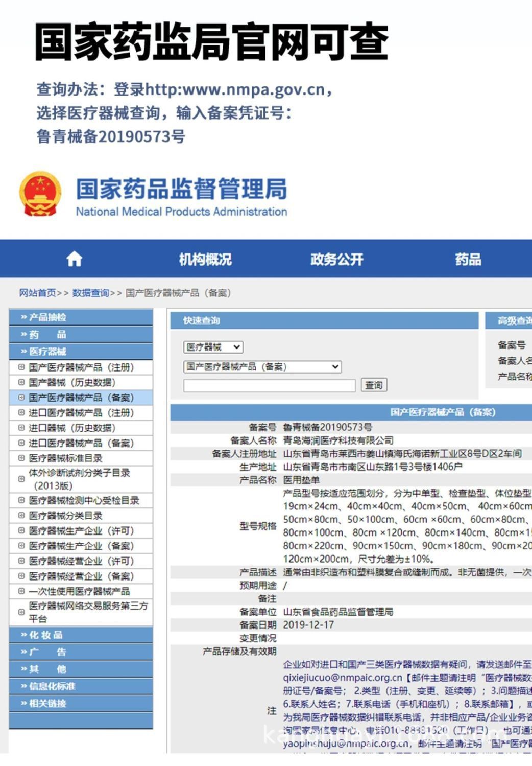Viewport: 532px width, 766px height.
Task: Click the home icon in the blue navigation bar
Action: point(75,259)
